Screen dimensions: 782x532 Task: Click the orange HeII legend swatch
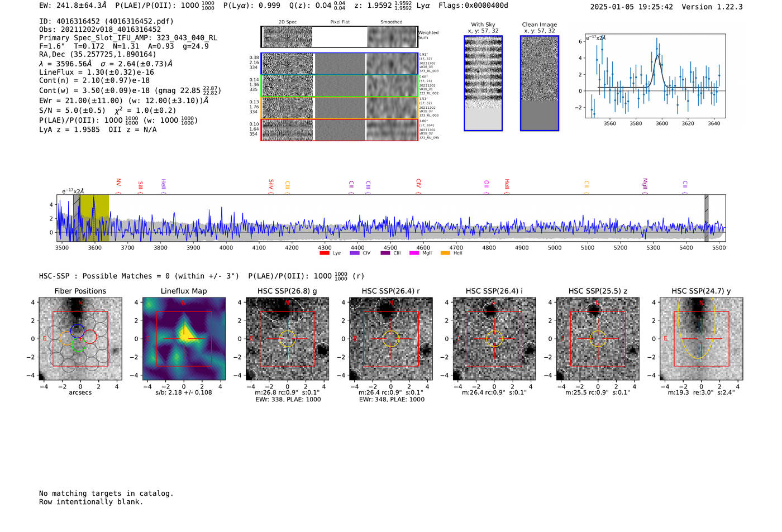(445, 253)
